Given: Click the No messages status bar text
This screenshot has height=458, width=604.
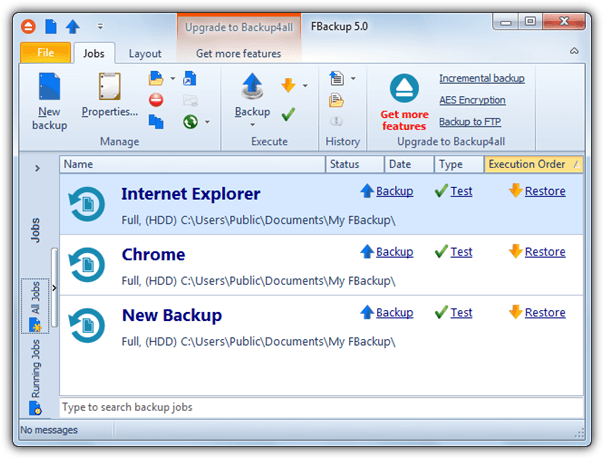Looking at the screenshot, I should (49, 430).
